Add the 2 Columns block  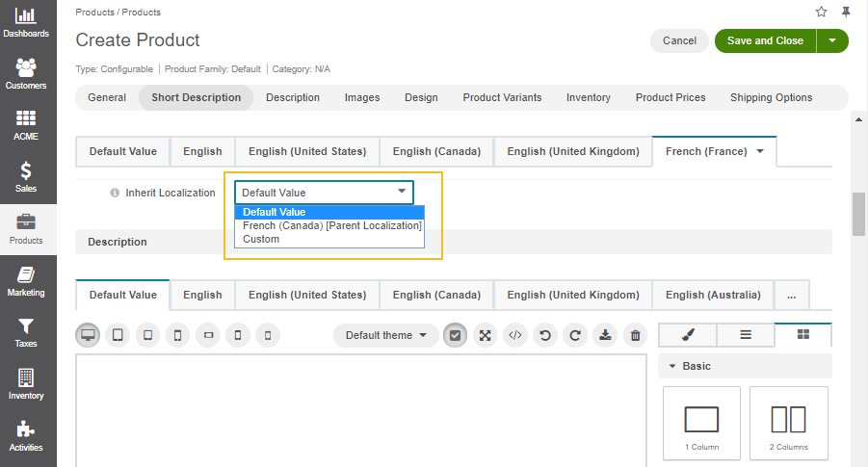pos(788,424)
